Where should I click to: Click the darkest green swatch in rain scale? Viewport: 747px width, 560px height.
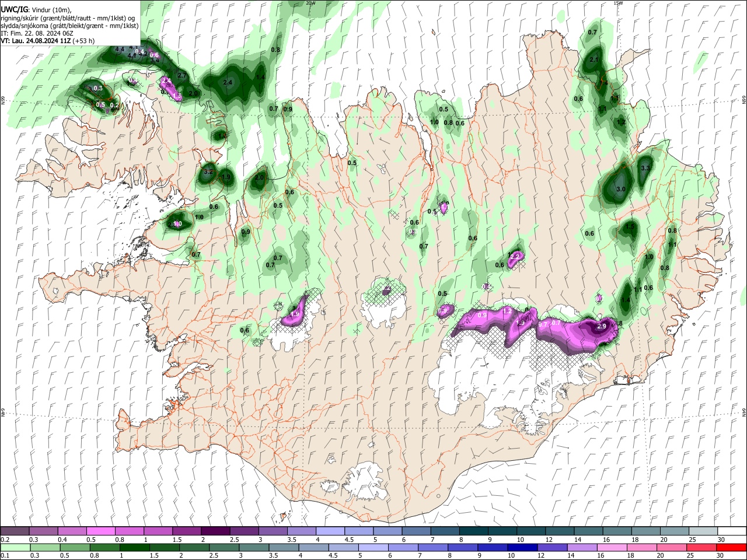(x=134, y=548)
